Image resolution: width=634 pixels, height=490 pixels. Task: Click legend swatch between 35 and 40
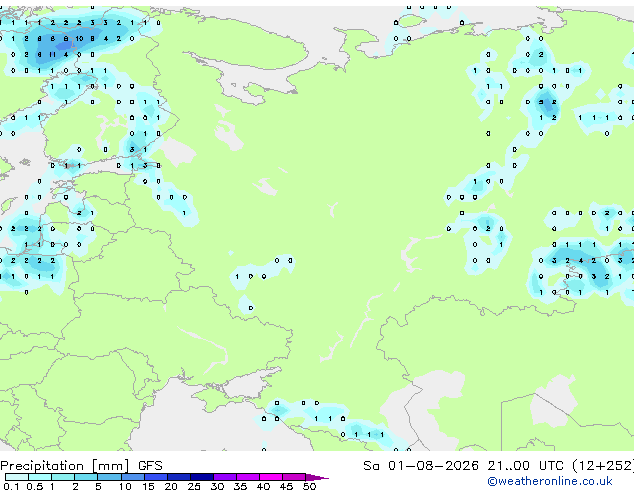[248, 477]
